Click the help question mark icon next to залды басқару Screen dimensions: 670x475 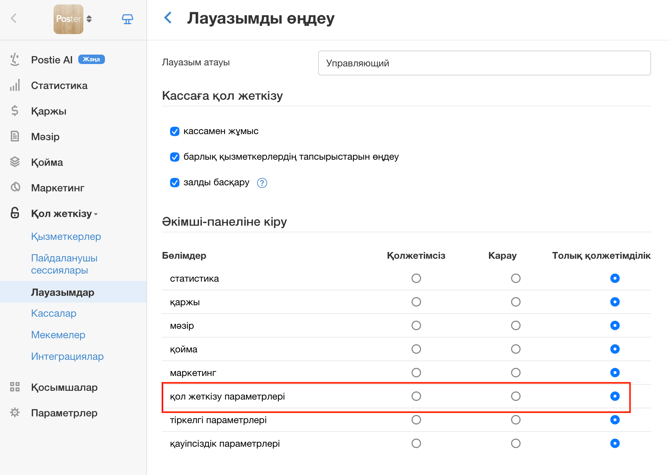click(x=262, y=183)
